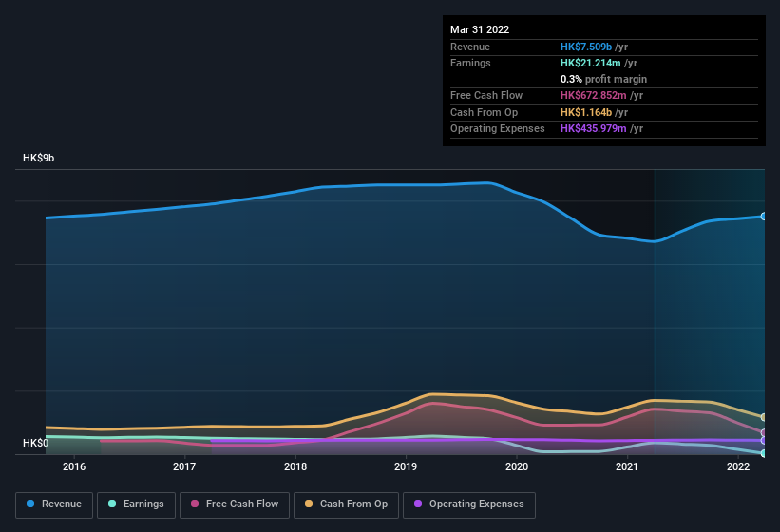Click the pink Free Cash Flow legend dot
This screenshot has width=780, height=532.
coord(196,503)
